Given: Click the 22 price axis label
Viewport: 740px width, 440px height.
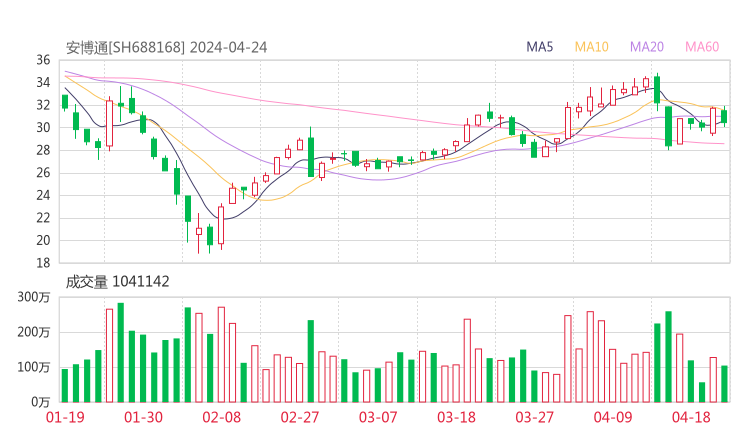Looking at the screenshot, I should pos(43,218).
